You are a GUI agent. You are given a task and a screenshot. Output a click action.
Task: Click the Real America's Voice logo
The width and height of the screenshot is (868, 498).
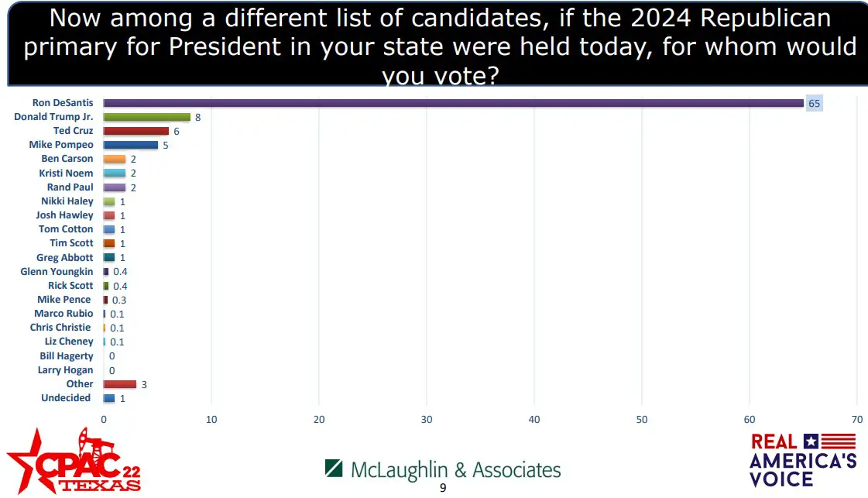(x=803, y=460)
